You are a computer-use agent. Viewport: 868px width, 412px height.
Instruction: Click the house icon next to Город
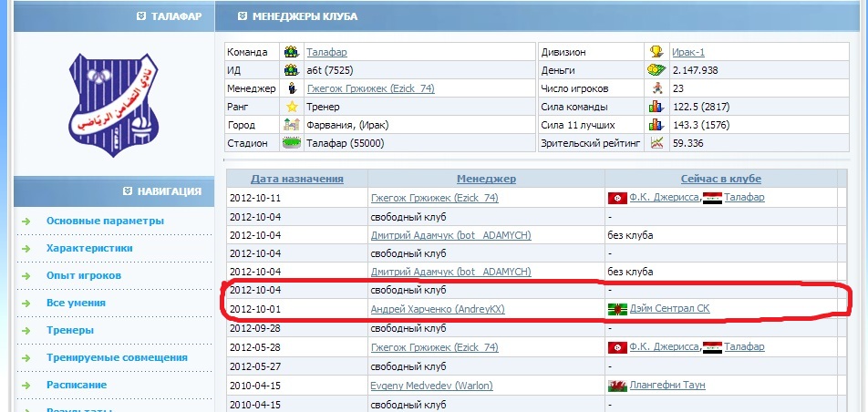(292, 125)
